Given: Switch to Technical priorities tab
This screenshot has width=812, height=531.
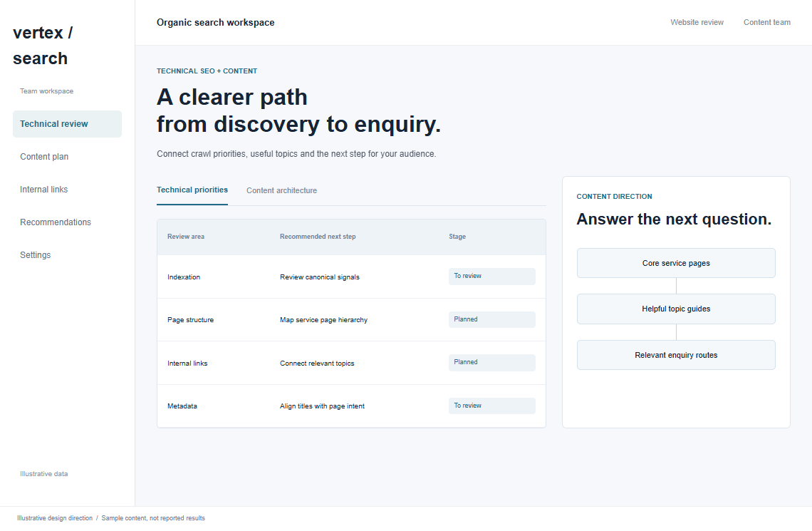Looking at the screenshot, I should pyautogui.click(x=192, y=190).
